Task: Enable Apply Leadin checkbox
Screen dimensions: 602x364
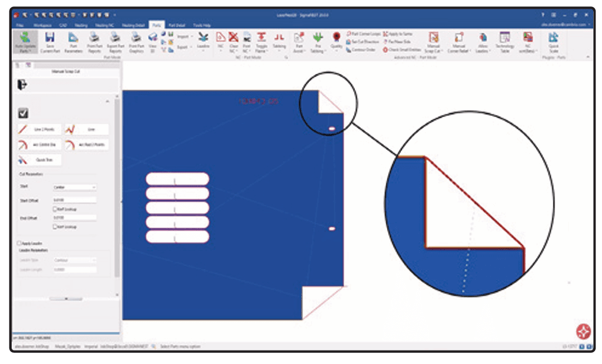Action: pos(19,243)
